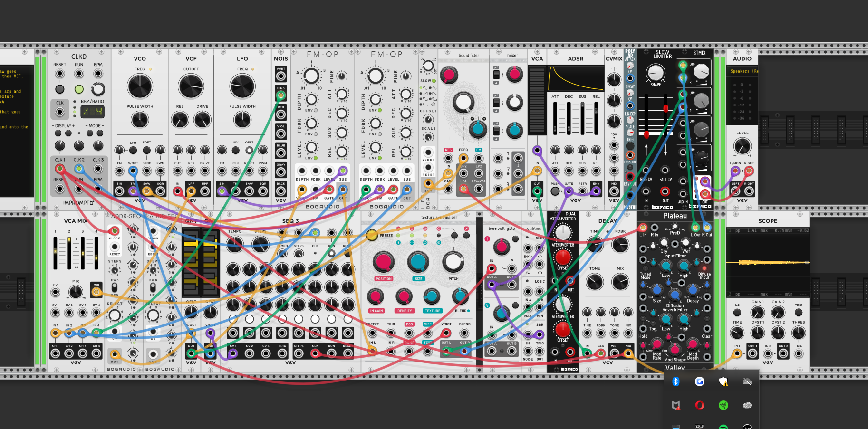
Task: Toggle the OFST switch on LFO
Action: [249, 150]
